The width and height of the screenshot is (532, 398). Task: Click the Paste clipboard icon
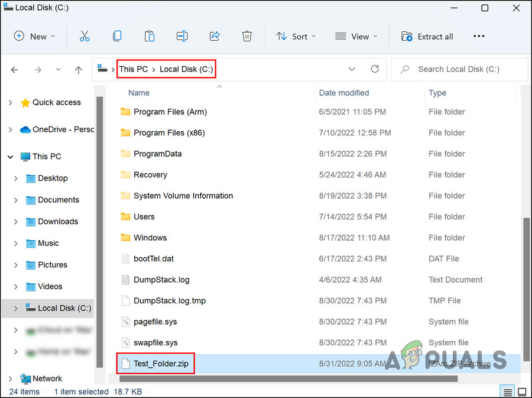pos(150,36)
